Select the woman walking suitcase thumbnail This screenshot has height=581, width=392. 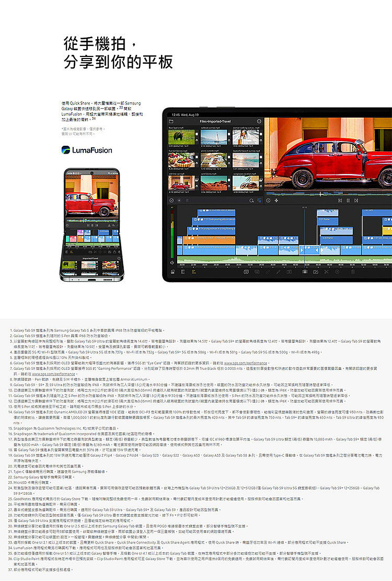(246, 137)
